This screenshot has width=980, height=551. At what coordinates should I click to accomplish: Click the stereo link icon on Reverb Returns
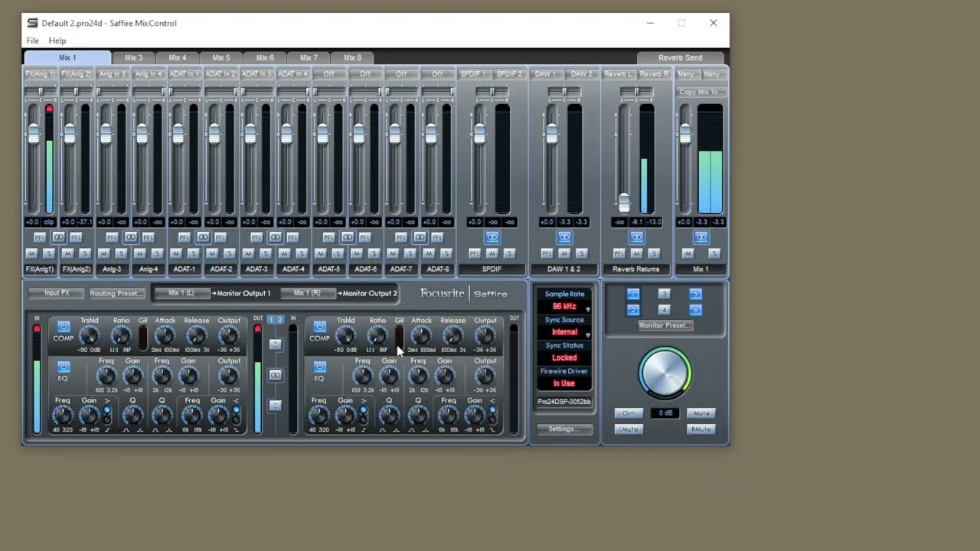click(x=636, y=237)
